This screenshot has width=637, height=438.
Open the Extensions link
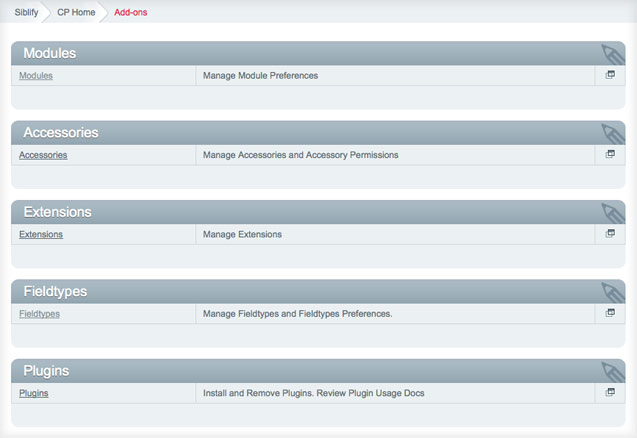pyautogui.click(x=41, y=234)
